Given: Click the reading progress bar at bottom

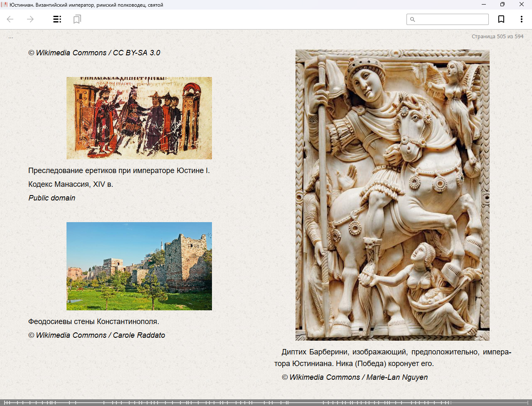Looking at the screenshot, I should point(266,402).
